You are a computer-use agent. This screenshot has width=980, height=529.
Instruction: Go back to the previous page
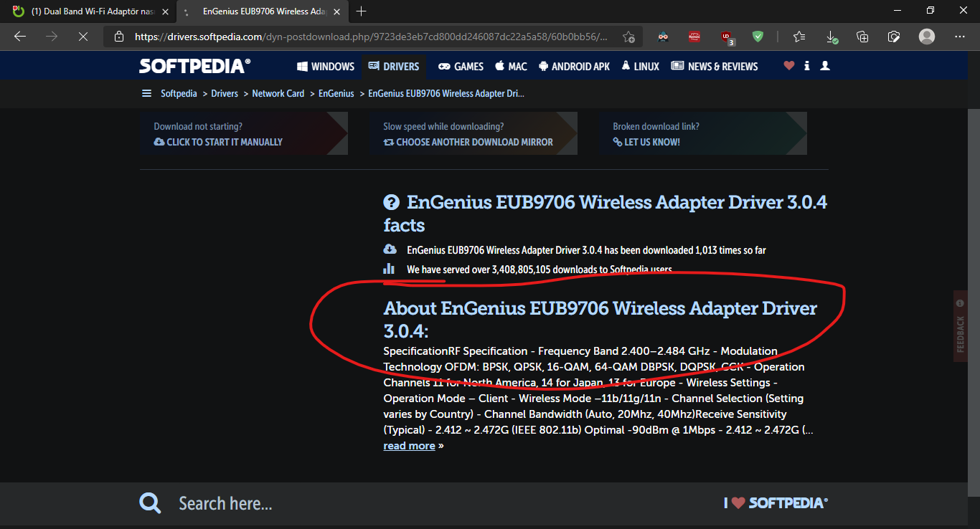[20, 37]
